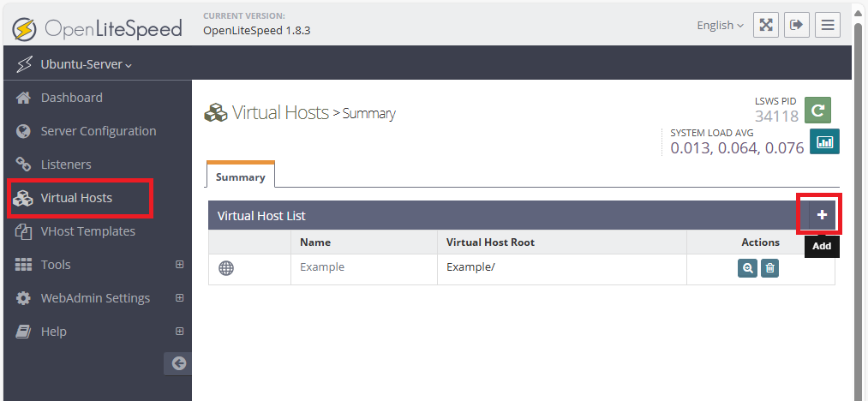Click the VHost Templates copy icon
This screenshot has height=401, width=868.
point(23,231)
